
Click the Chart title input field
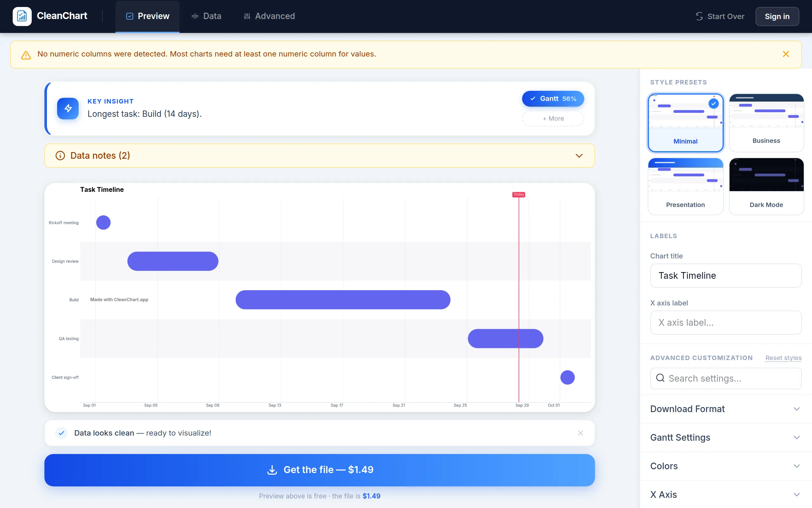point(726,276)
